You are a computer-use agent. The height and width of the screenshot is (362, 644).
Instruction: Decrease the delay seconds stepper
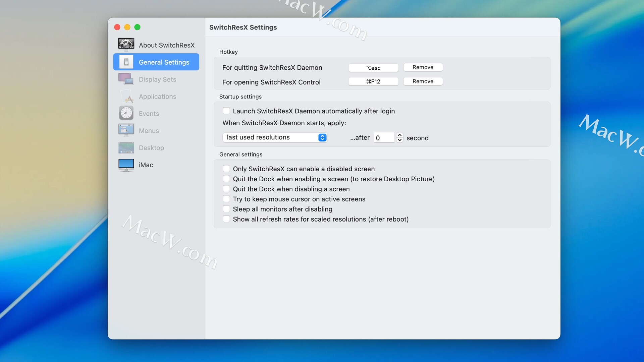pos(399,140)
